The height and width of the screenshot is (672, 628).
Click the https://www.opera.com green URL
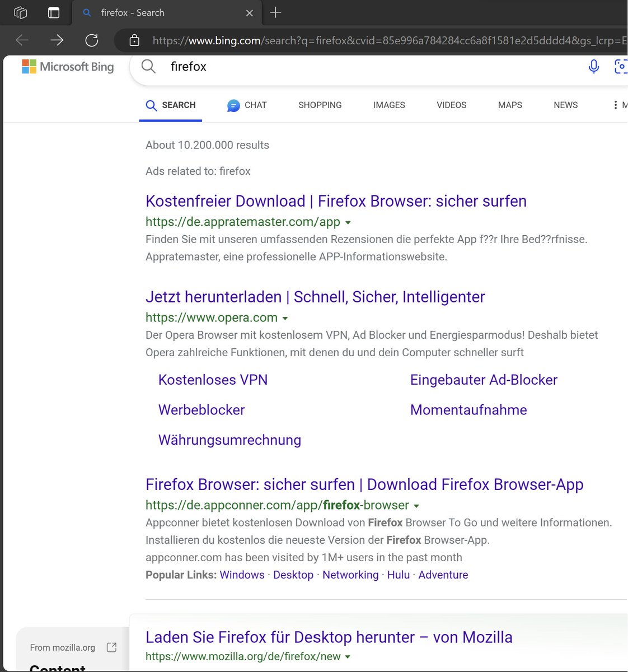pos(212,318)
